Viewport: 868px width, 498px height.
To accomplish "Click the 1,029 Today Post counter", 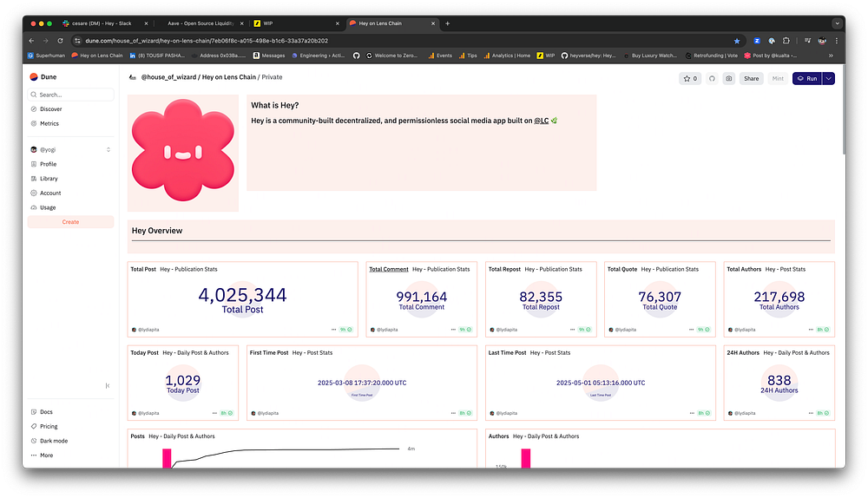I will (182, 380).
